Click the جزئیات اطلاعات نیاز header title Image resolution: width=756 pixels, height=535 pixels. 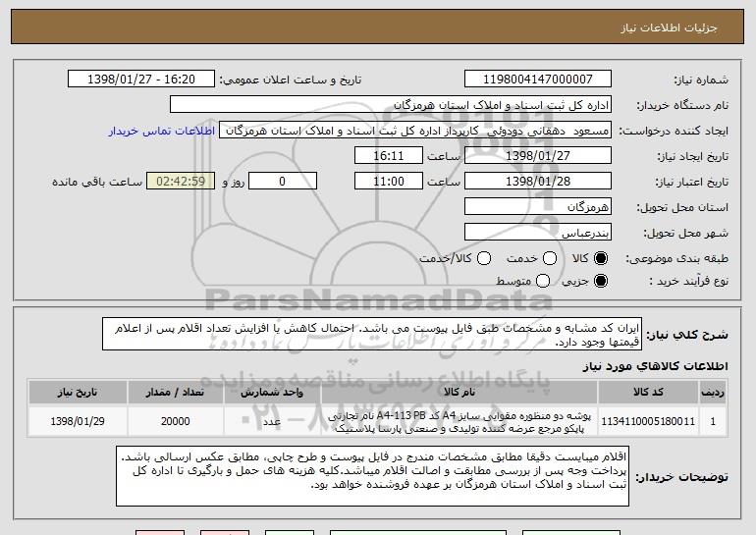click(x=669, y=27)
